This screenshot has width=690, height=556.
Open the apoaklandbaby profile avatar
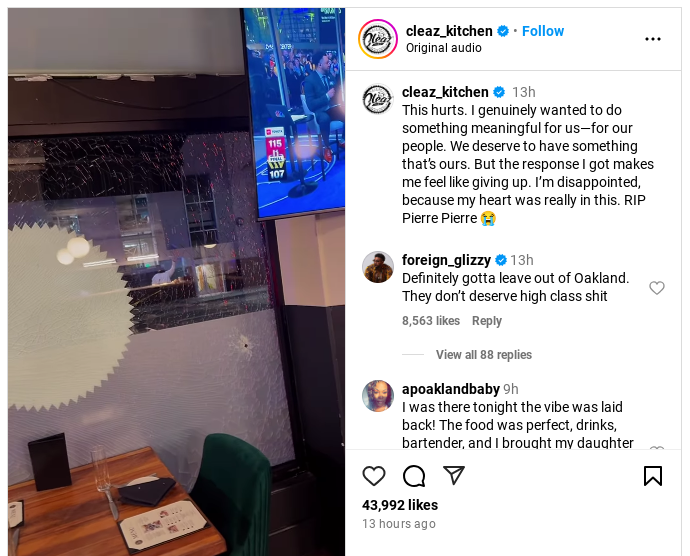(378, 396)
